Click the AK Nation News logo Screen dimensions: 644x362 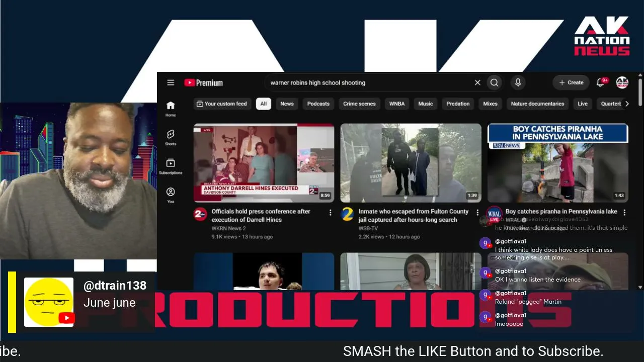tap(602, 36)
